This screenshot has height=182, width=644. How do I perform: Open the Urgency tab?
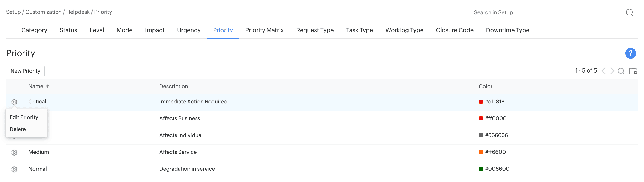(x=188, y=30)
